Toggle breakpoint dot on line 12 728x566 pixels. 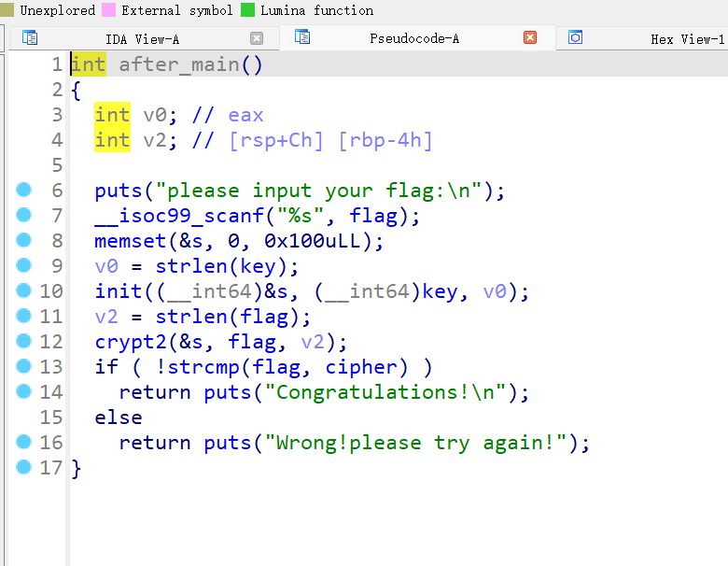[23, 341]
